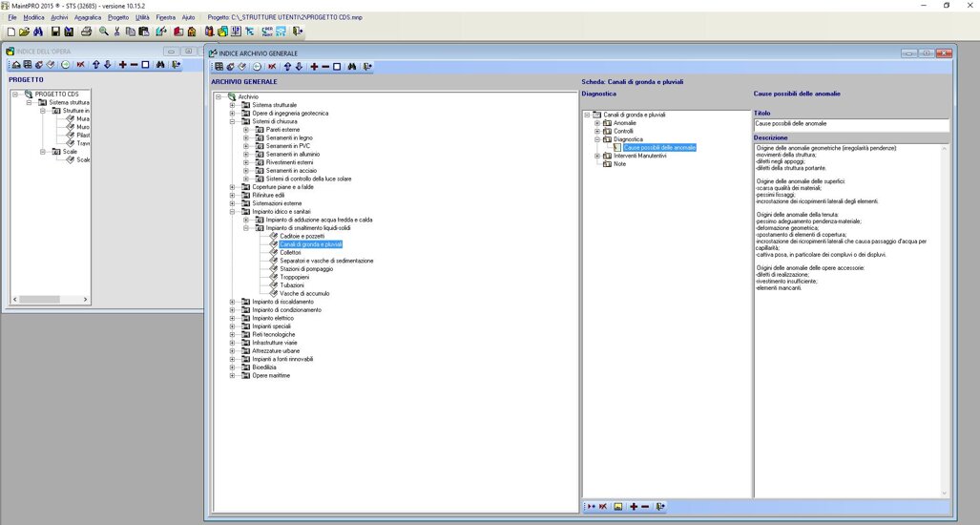The width and height of the screenshot is (980, 525).
Task: Expand the Impianto elettrico tree node
Action: pos(232,318)
